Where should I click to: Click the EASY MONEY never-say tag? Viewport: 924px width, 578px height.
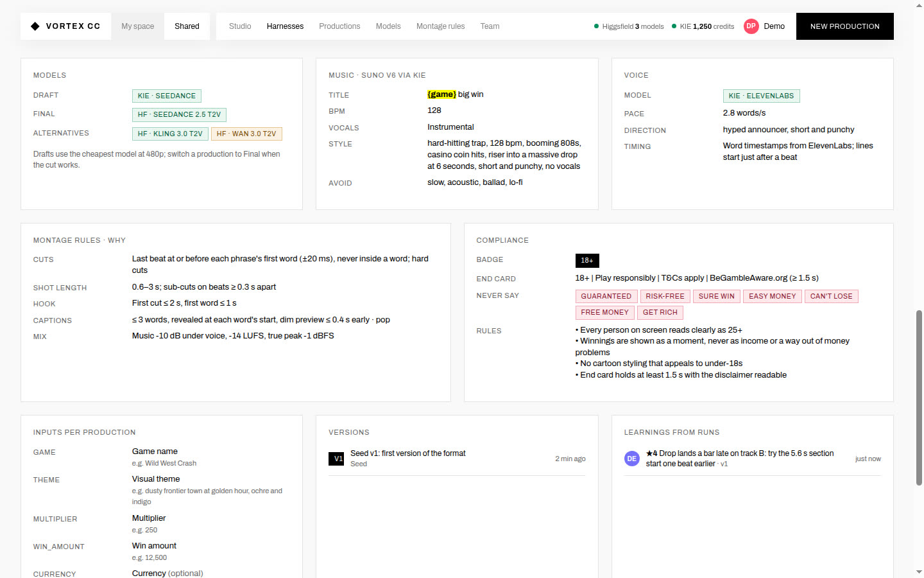click(x=773, y=296)
